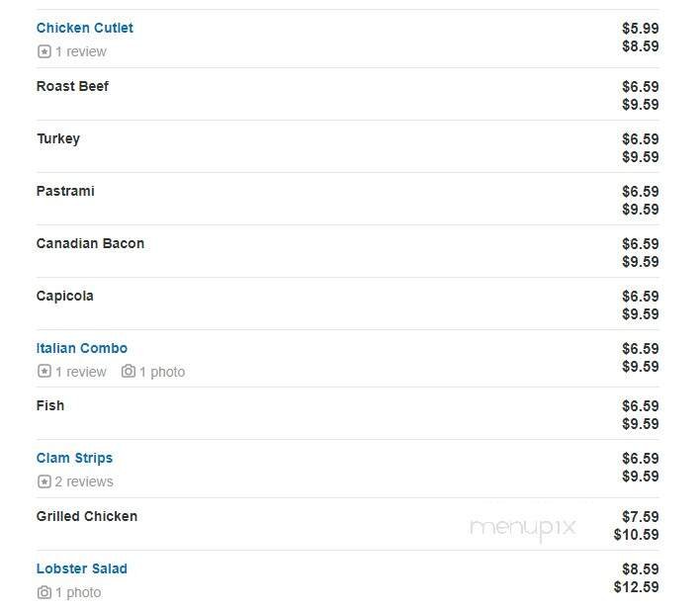Select the Canadian Bacon menu item
Image resolution: width=700 pixels, height=609 pixels.
90,243
